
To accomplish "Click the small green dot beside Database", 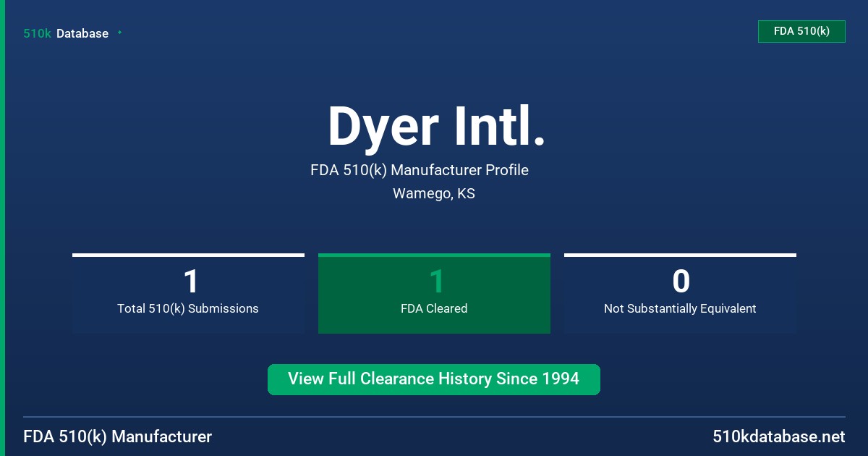I will pos(119,33).
